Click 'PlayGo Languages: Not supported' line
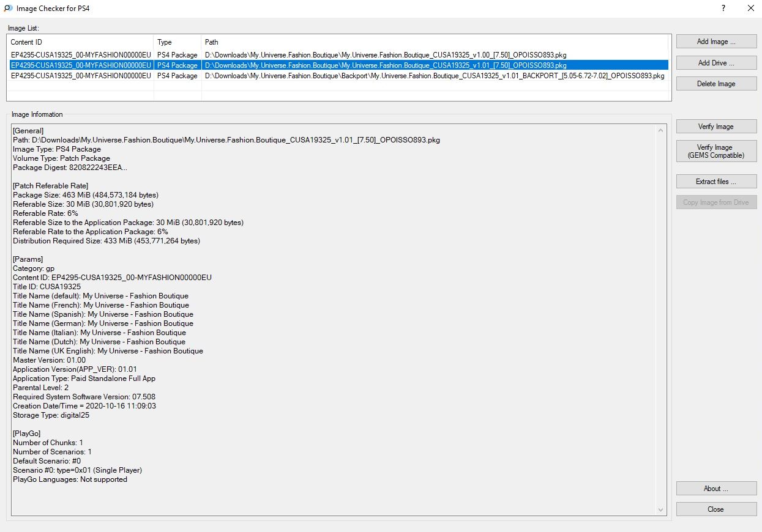This screenshot has width=762, height=532. coord(70,479)
